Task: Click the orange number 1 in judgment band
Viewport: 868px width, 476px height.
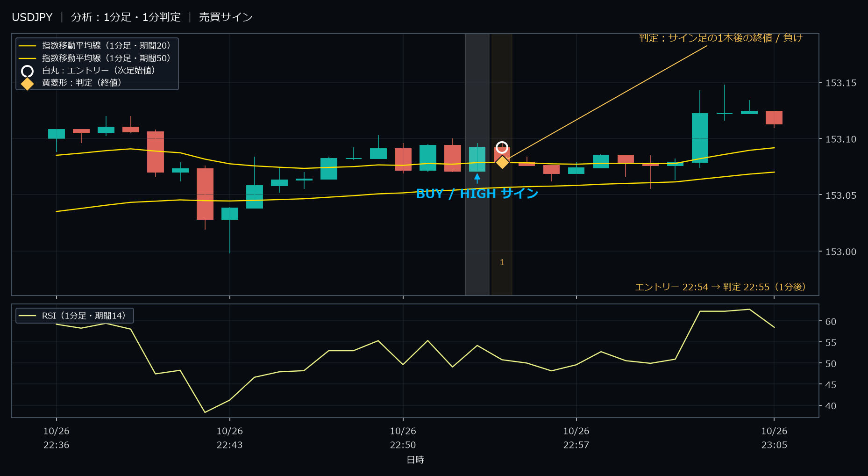Action: coord(502,262)
